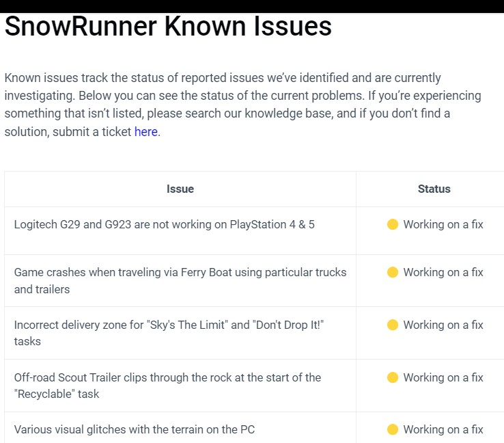This screenshot has width=504, height=443.
Task: Click the 'Sky's The Limit' delivery zone issue
Action: pos(169,333)
